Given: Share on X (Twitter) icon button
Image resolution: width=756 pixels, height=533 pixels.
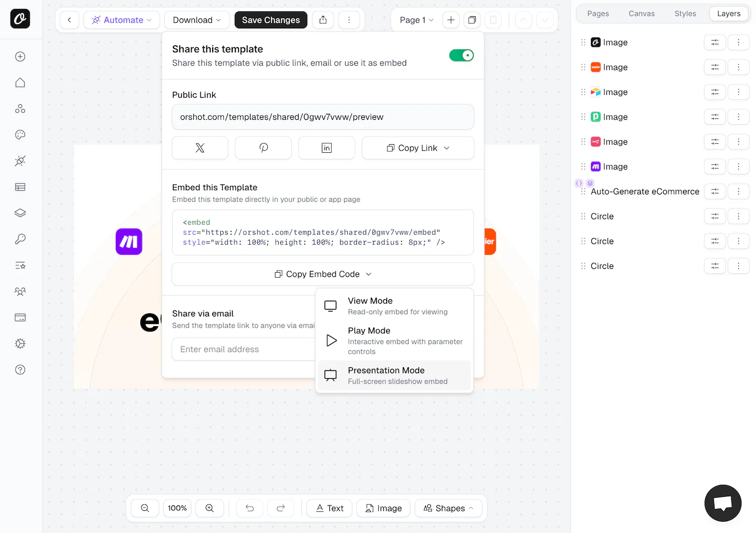Looking at the screenshot, I should [200, 148].
